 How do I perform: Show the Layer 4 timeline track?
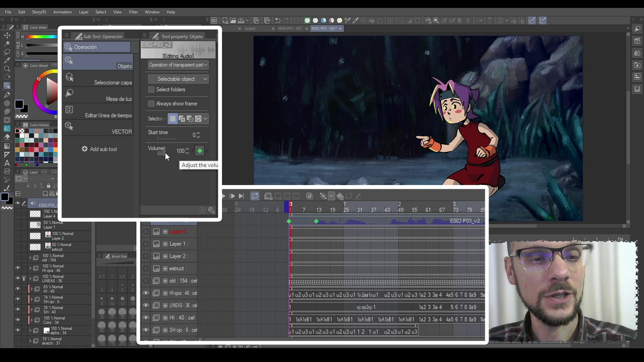coord(146,232)
